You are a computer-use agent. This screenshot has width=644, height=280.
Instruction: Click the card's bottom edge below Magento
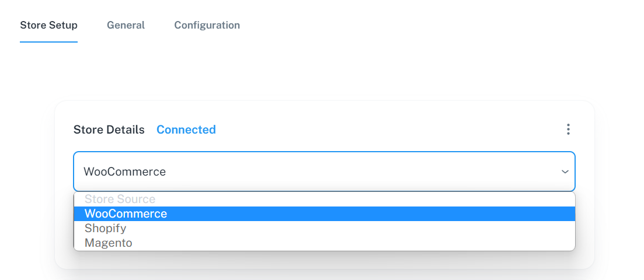tap(324, 261)
